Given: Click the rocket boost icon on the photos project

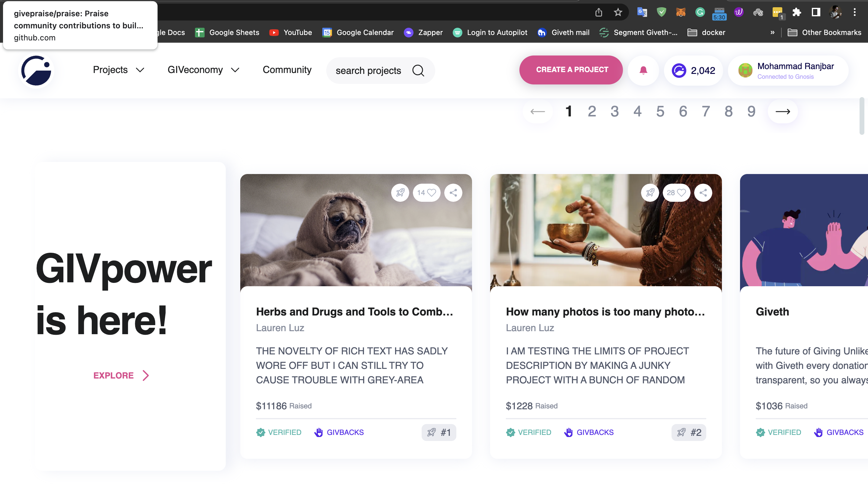Looking at the screenshot, I should (650, 193).
